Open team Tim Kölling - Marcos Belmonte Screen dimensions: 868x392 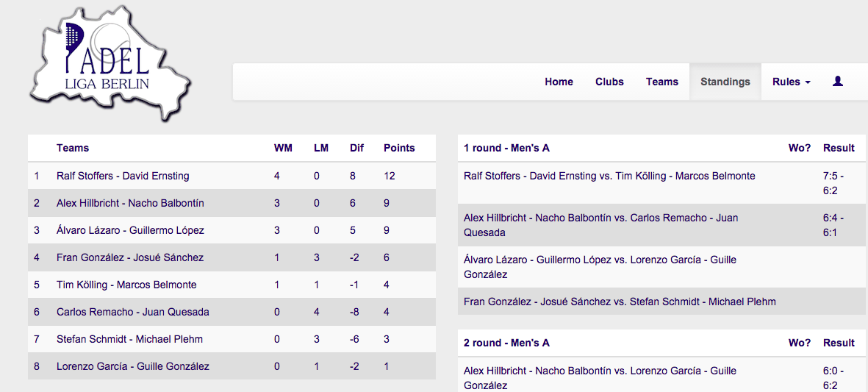tap(126, 285)
